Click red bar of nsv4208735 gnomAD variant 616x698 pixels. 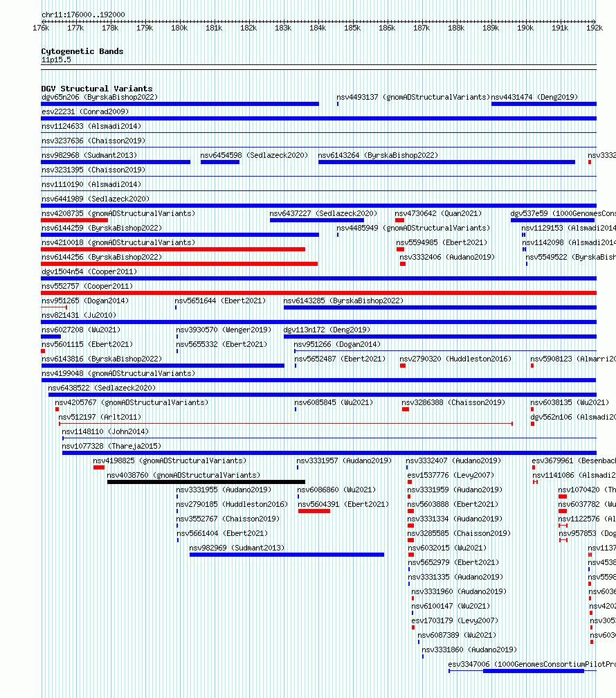[x=74, y=220]
